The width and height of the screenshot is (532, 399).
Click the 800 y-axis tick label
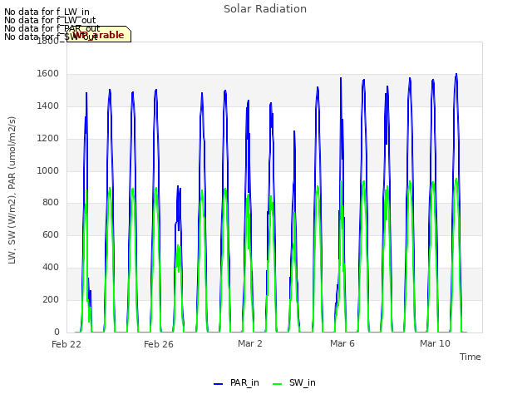click(x=51, y=203)
